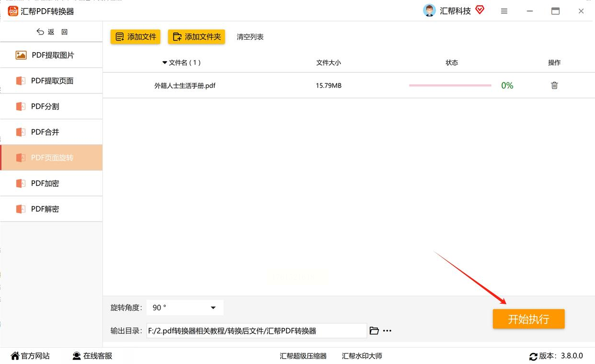This screenshot has width=595, height=364.
Task: Open the PDF加密 tab
Action: tap(51, 183)
